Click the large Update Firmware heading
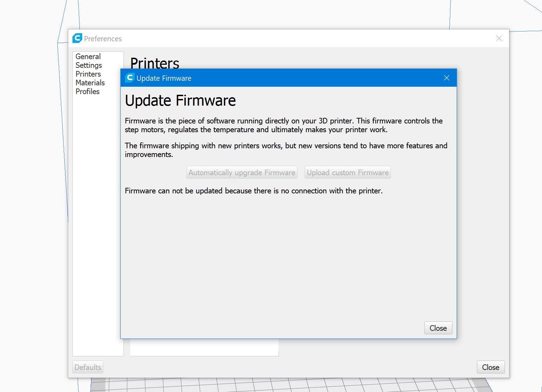This screenshot has height=392, width=542. 180,101
